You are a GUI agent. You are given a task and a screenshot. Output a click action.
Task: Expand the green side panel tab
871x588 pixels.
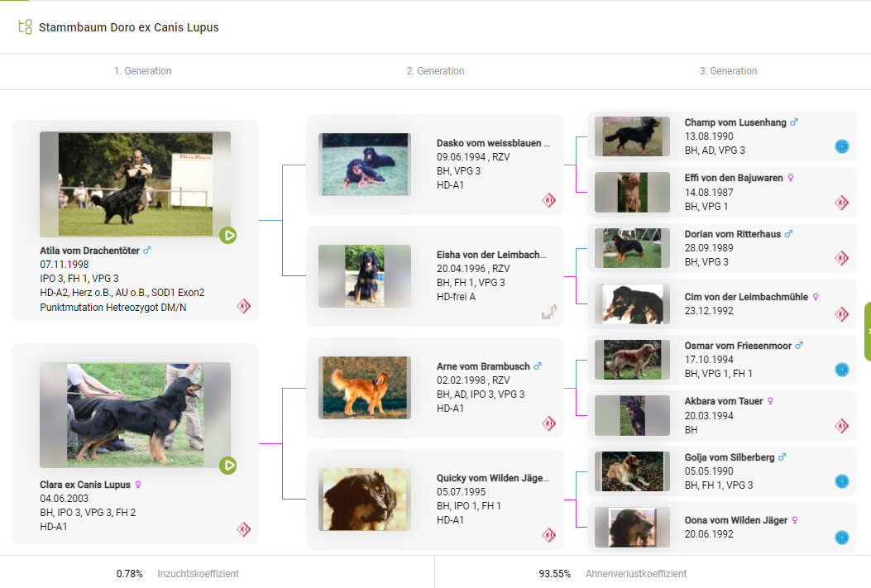point(867,331)
